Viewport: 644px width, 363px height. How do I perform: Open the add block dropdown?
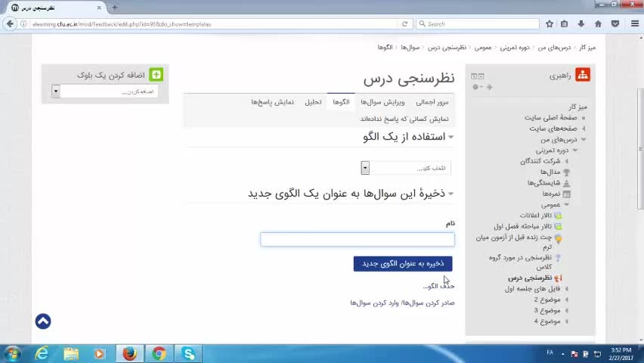[x=55, y=92]
